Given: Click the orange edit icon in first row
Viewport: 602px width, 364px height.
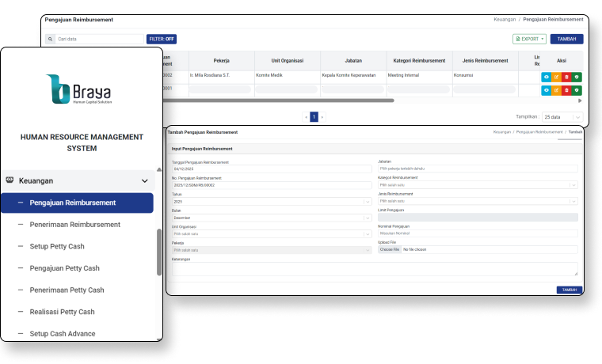Looking at the screenshot, I should (x=556, y=77).
